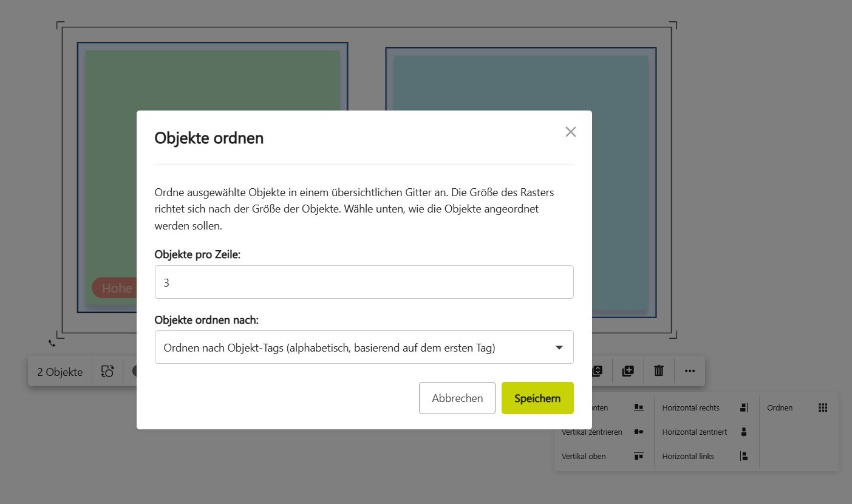Screen dimensions: 852x504
Task: Close the 'Objekte ordnen' dialog with X
Action: (x=570, y=131)
